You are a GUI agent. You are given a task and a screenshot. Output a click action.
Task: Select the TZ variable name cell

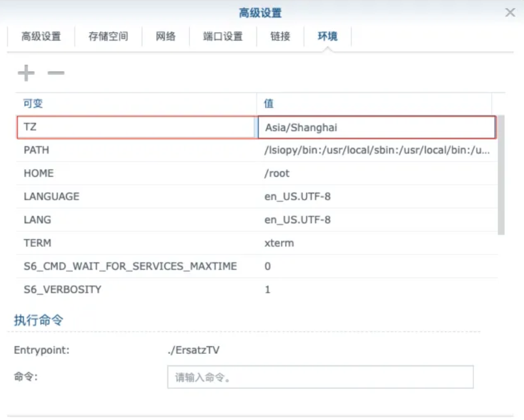click(136, 127)
